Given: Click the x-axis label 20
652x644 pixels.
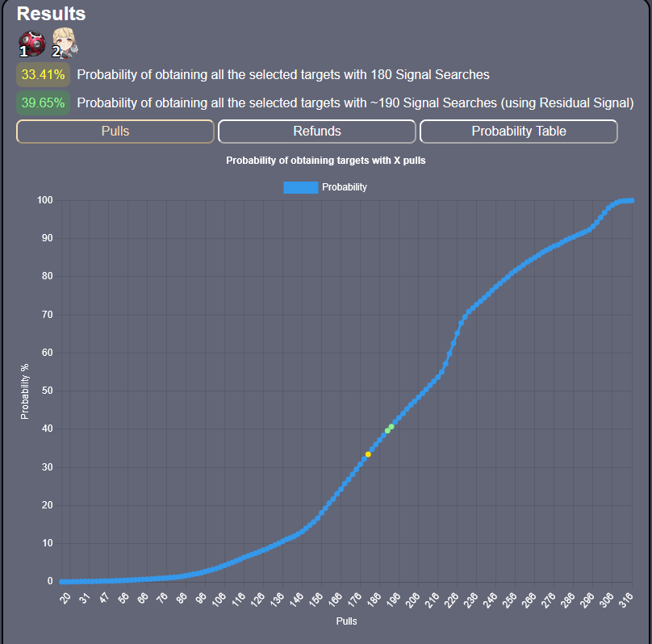Looking at the screenshot, I should (65, 599).
